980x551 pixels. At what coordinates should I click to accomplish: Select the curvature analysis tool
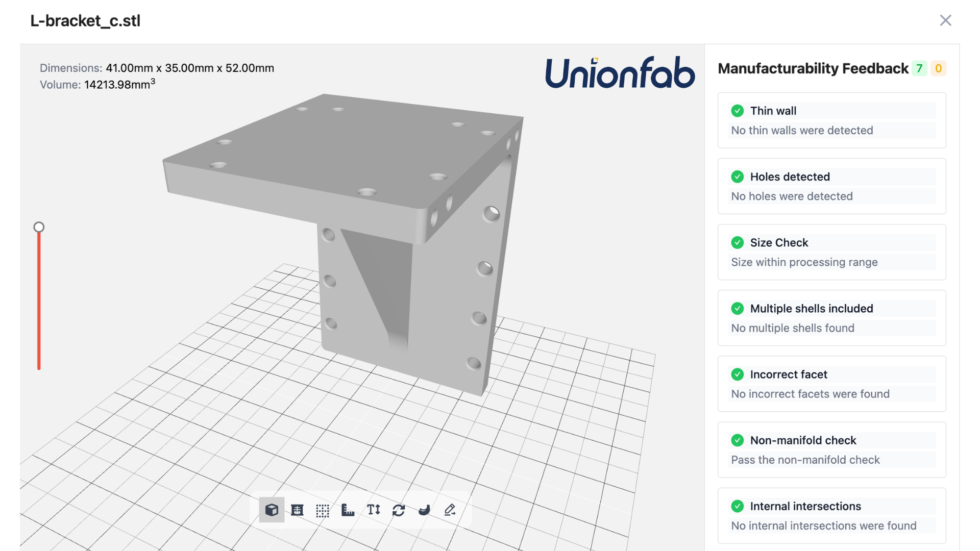424,510
